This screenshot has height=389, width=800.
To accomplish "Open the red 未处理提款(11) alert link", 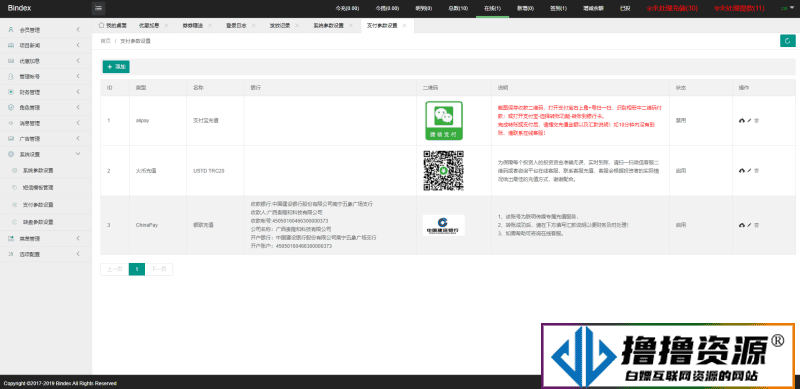I will pos(739,8).
